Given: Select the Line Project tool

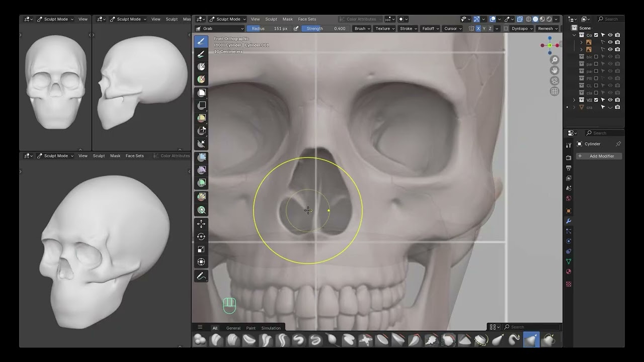Looking at the screenshot, I should (x=201, y=144).
